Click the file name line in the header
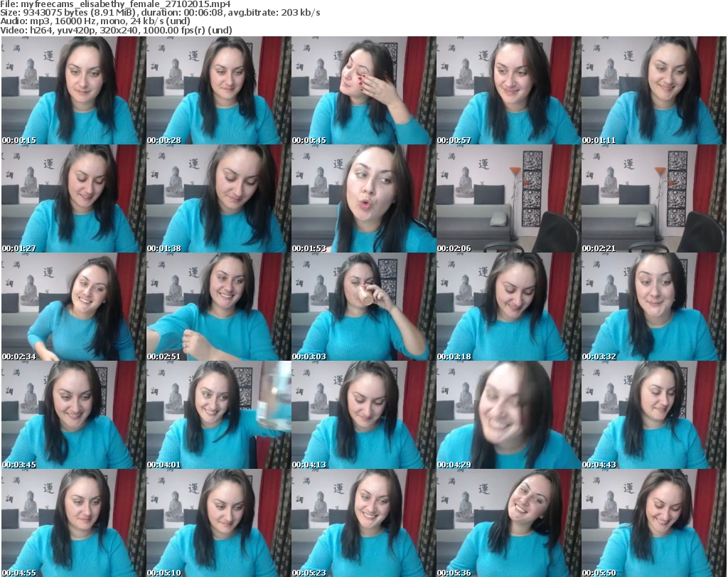728x577 pixels. click(x=116, y=4)
